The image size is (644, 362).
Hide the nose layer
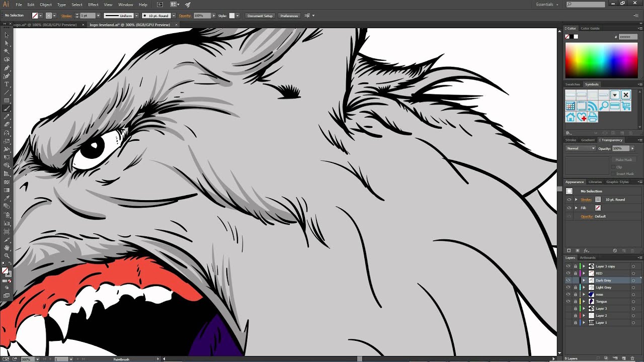pos(569,294)
